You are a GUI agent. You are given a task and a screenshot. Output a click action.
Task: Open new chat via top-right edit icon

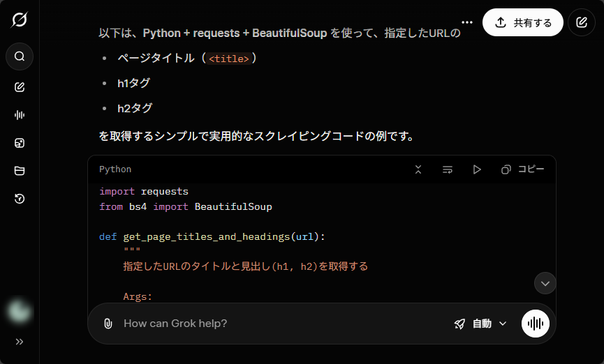(x=581, y=22)
